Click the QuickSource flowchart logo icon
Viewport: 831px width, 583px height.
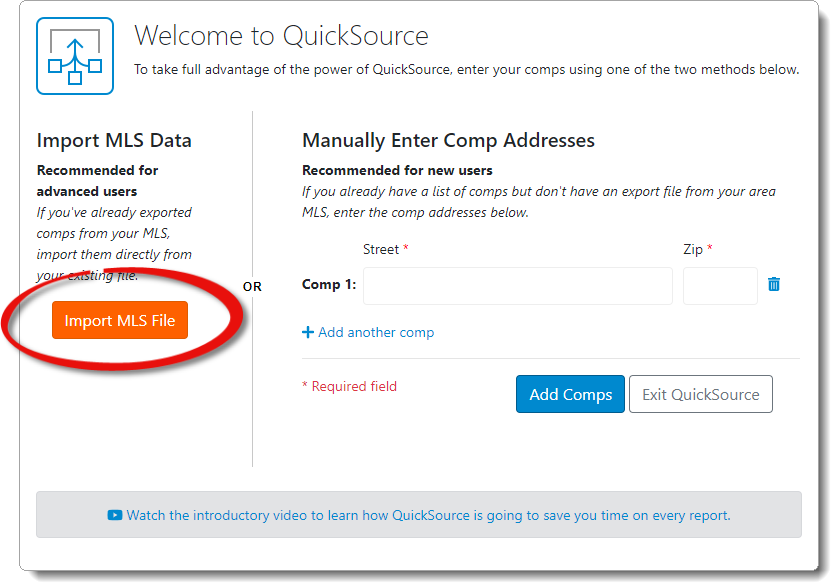click(x=75, y=56)
